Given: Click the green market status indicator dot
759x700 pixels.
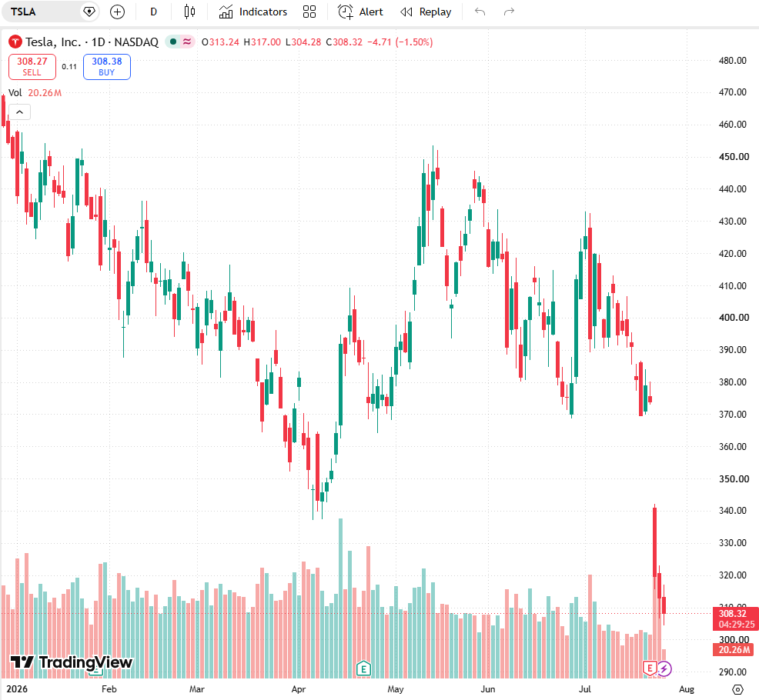Looking at the screenshot, I should (x=172, y=42).
